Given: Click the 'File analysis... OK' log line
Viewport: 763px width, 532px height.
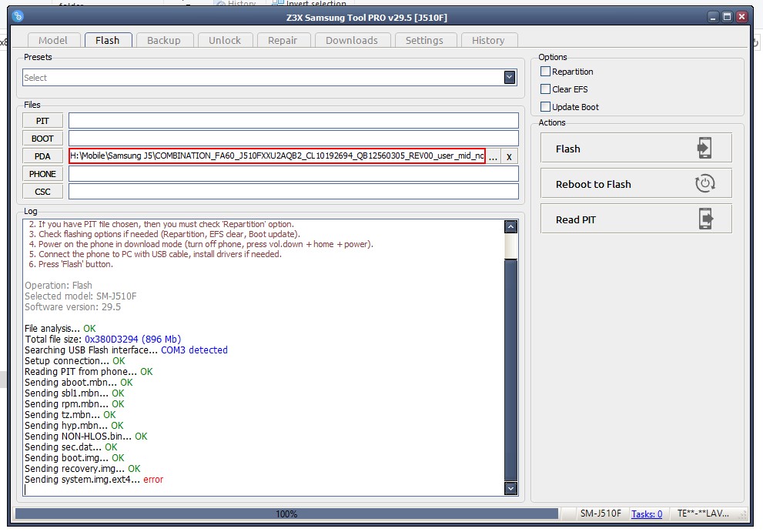Looking at the screenshot, I should pyautogui.click(x=60, y=329).
